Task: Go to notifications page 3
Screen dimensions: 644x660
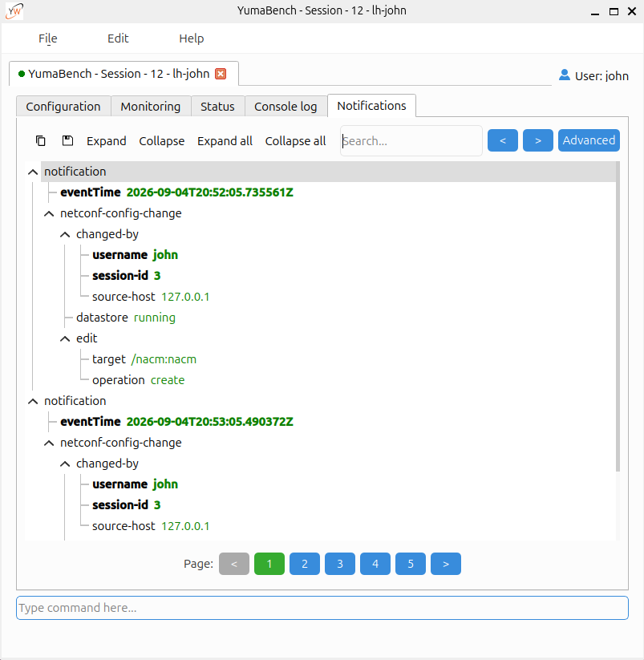Action: click(340, 564)
